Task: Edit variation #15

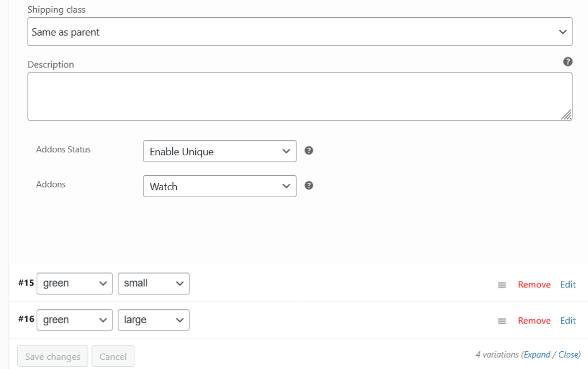Action: coord(568,285)
